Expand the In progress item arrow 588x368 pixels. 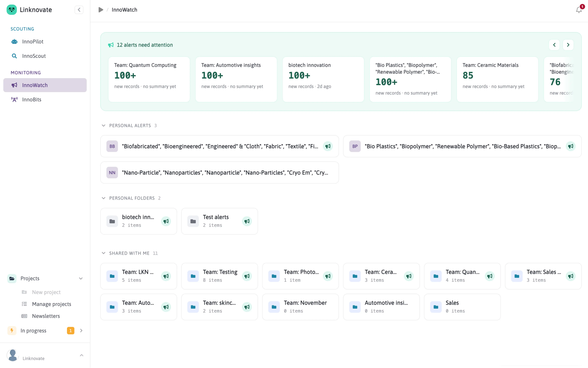[x=81, y=330]
